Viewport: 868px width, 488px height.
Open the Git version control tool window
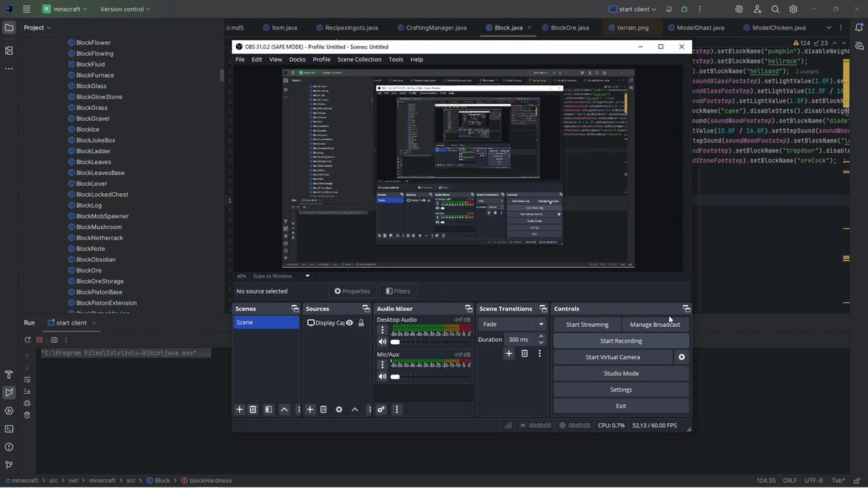pos(9,465)
